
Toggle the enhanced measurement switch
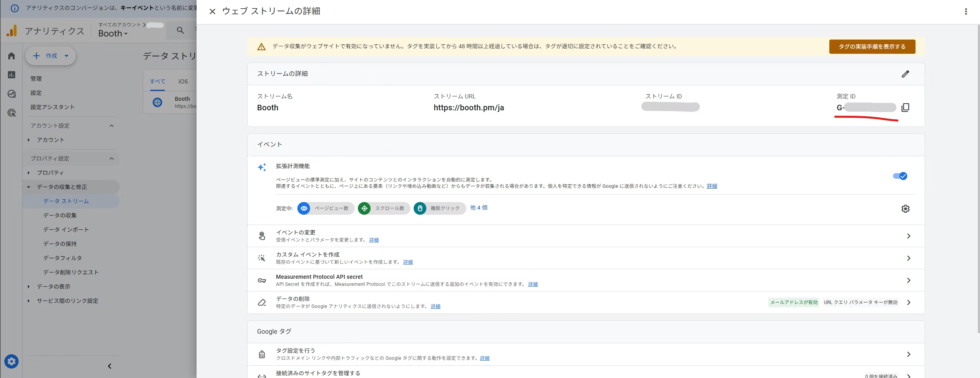click(900, 176)
